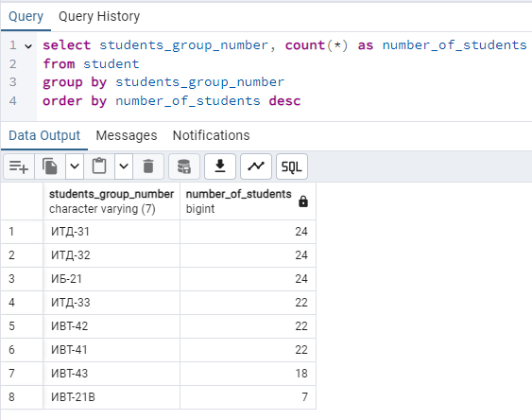Click the word 'select' in line 1

click(x=67, y=45)
